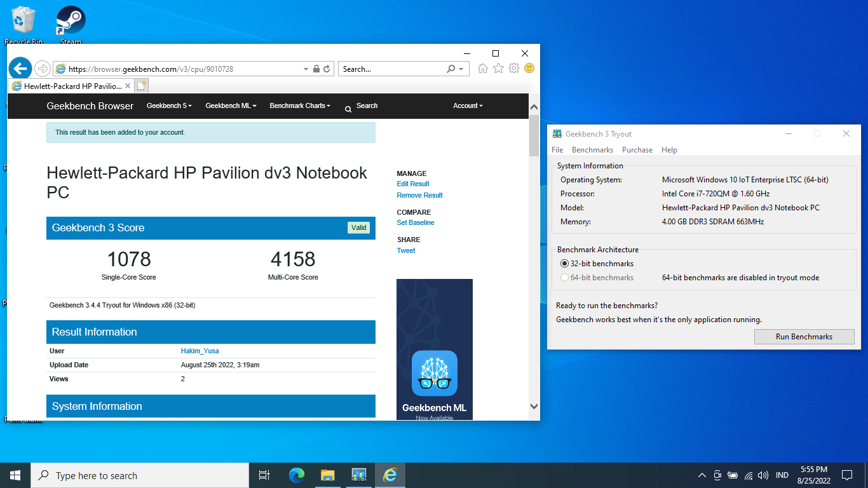Viewport: 868px width, 488px height.
Task: Click the Valid badge on score header
Action: (x=358, y=227)
